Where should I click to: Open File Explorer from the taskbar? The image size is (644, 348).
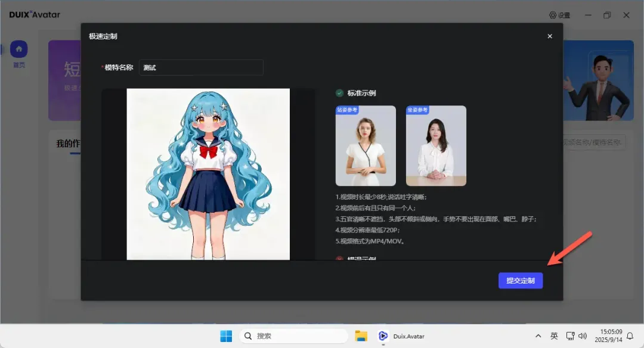[361, 336]
